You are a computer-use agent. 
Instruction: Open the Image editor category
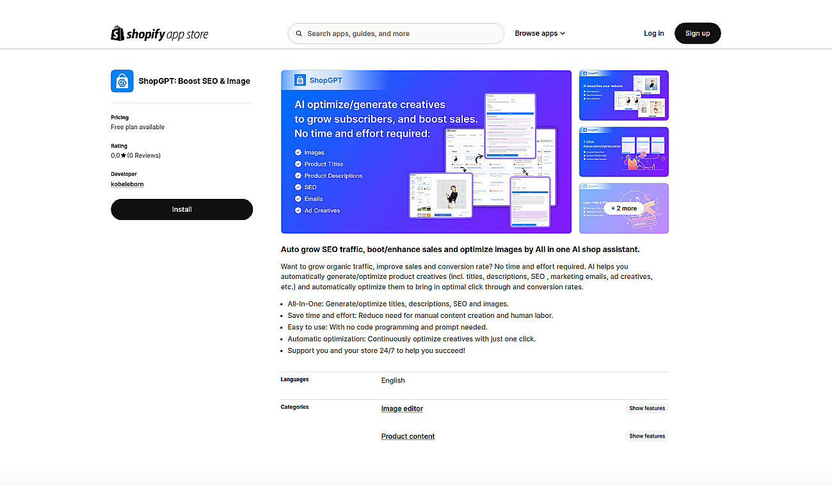pyautogui.click(x=402, y=409)
